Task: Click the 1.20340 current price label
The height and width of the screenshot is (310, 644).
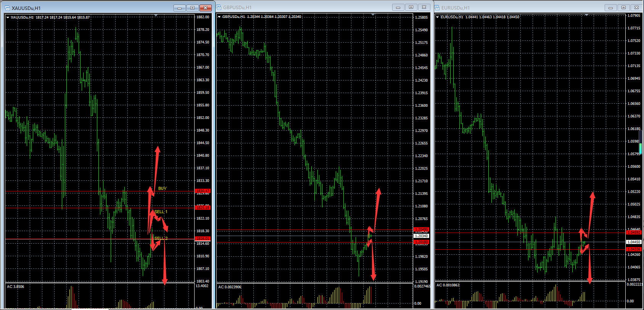Action: [421, 236]
